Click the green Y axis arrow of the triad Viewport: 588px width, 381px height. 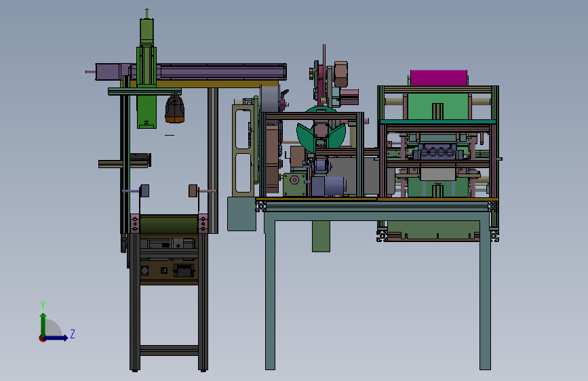43,324
